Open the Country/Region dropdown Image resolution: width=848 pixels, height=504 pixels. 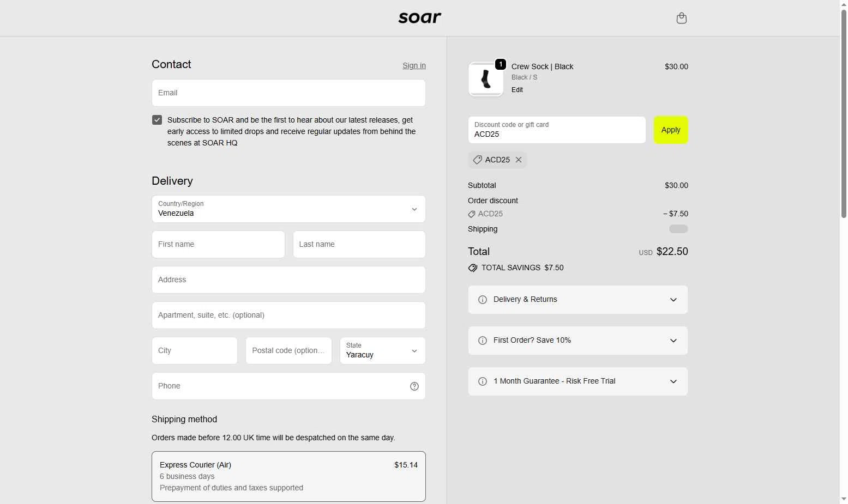click(288, 209)
